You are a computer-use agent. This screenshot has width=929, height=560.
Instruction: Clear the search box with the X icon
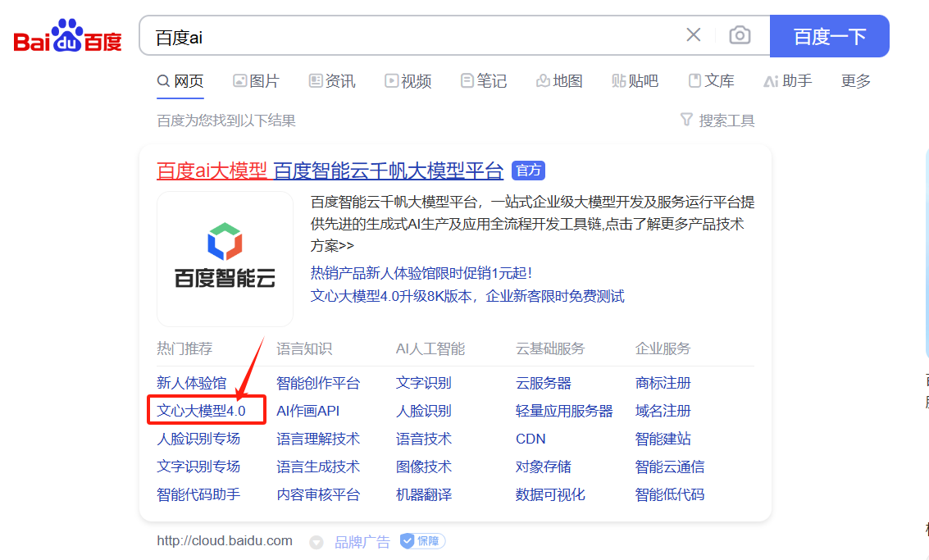tap(693, 35)
